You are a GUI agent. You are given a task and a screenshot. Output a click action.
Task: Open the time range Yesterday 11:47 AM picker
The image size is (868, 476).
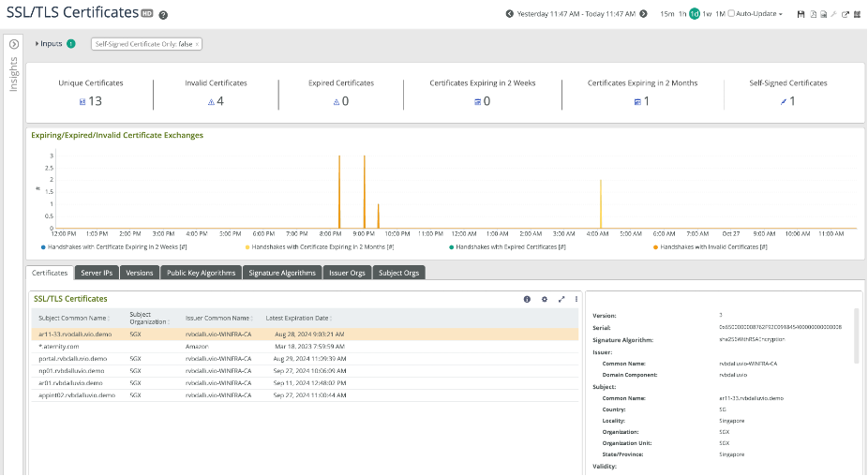576,14
